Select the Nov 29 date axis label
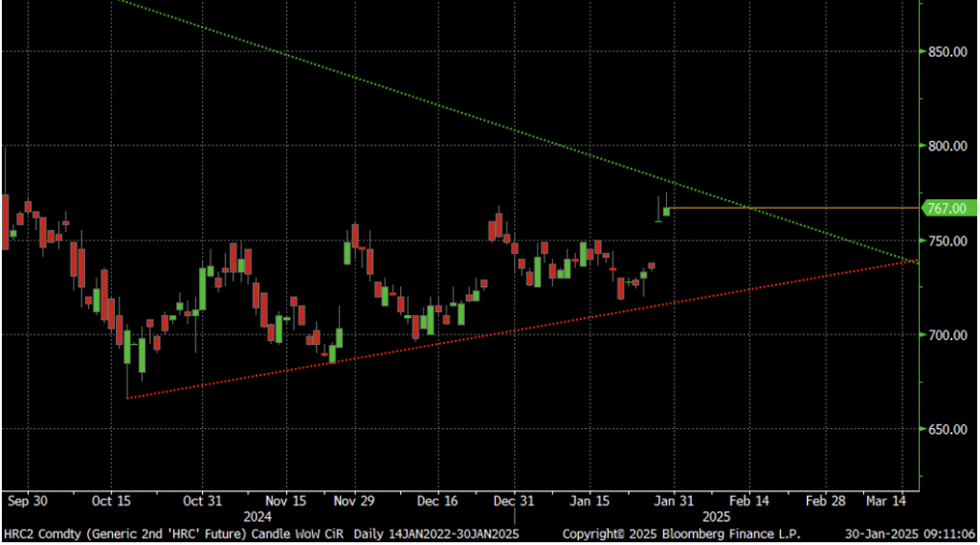Image resolution: width=980 pixels, height=545 pixels. pyautogui.click(x=354, y=501)
